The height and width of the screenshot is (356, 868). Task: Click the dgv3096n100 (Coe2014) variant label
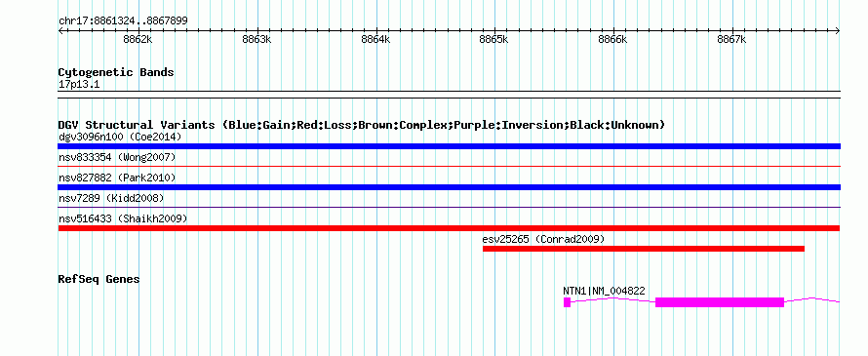click(x=120, y=137)
